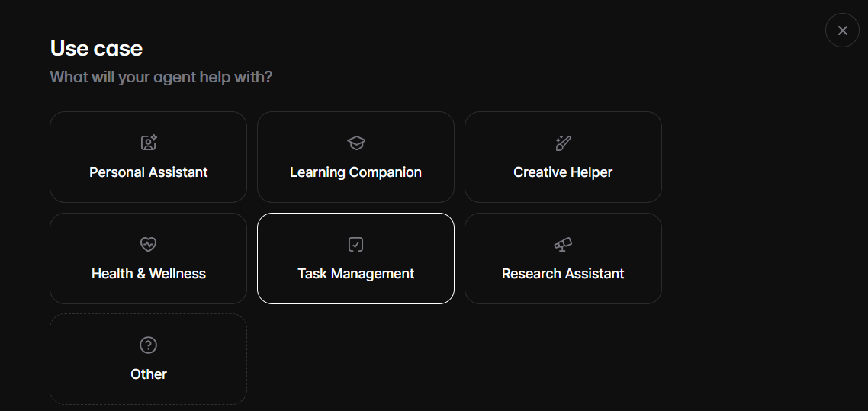Viewport: 868px width, 411px height.
Task: Click the Personal Assistant contact-sparkle icon
Action: tap(149, 143)
